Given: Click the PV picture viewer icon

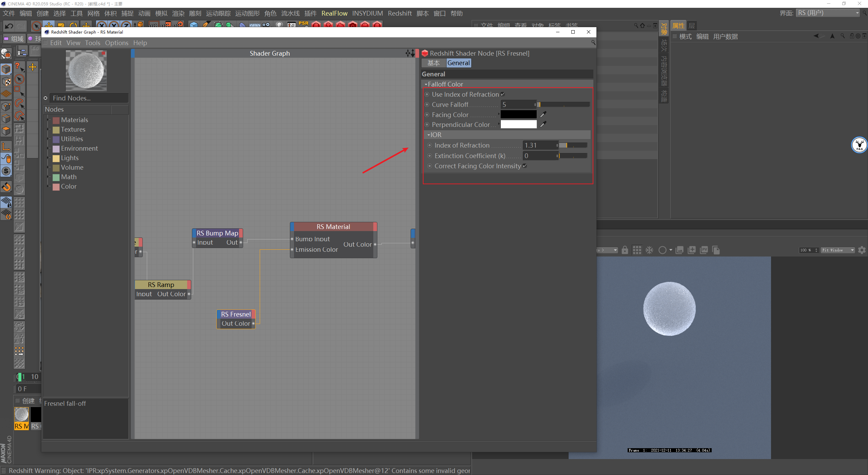Looking at the screenshot, I should click(704, 250).
